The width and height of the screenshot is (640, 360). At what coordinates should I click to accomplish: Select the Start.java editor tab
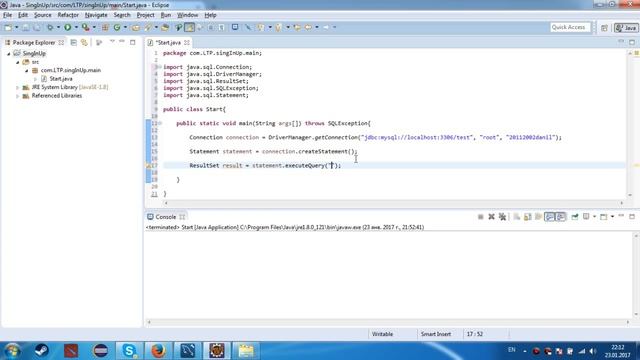168,42
